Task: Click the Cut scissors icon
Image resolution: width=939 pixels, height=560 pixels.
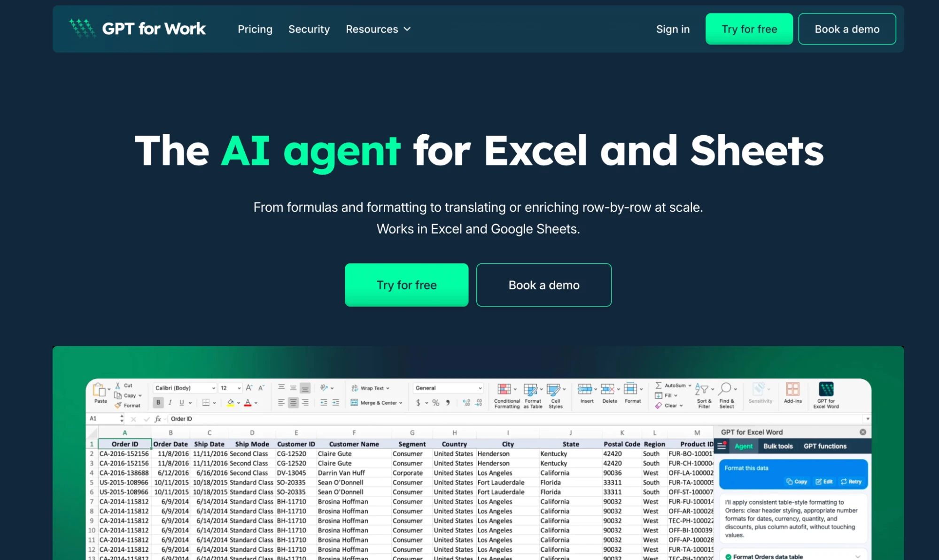Action: 119,385
